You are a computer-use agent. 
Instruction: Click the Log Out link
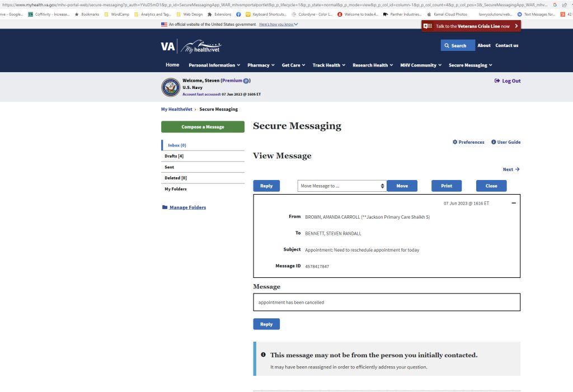pos(508,81)
